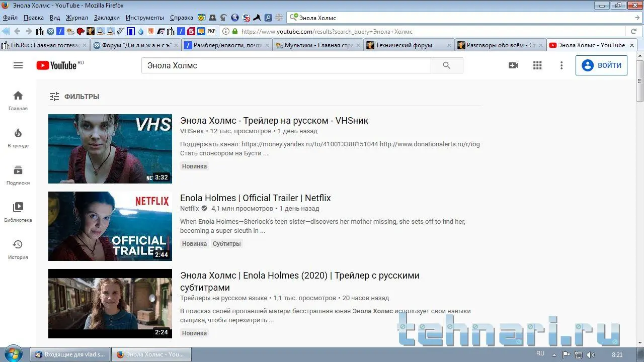Open the PKP bookmark icon
Viewport: 644px width, 362px height.
211,31
